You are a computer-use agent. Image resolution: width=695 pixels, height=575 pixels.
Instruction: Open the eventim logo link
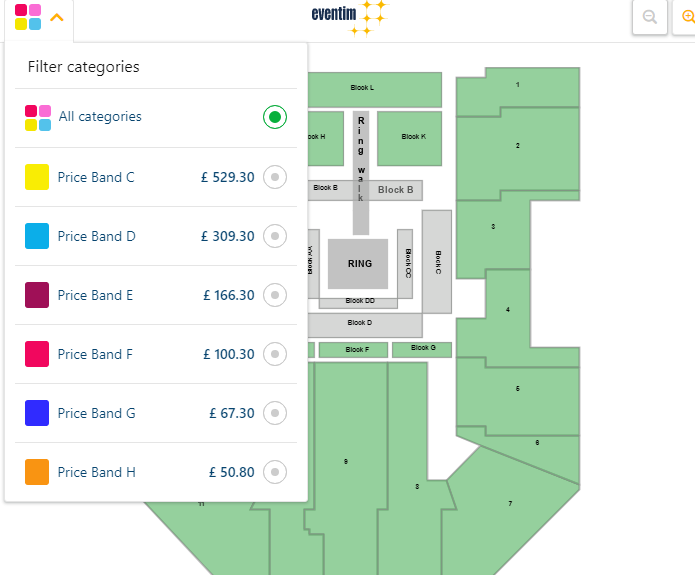point(350,18)
